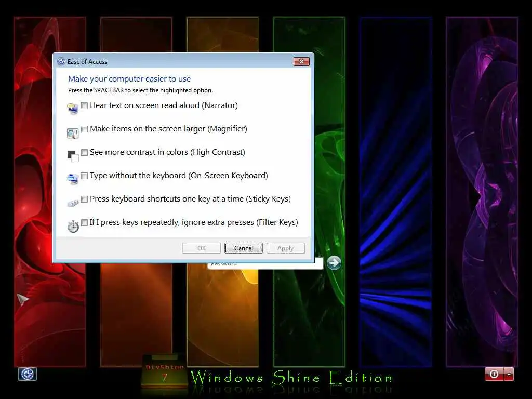Click 'Make your computer easier to use' heading
Viewport: 532px width, 399px height.
click(x=129, y=79)
